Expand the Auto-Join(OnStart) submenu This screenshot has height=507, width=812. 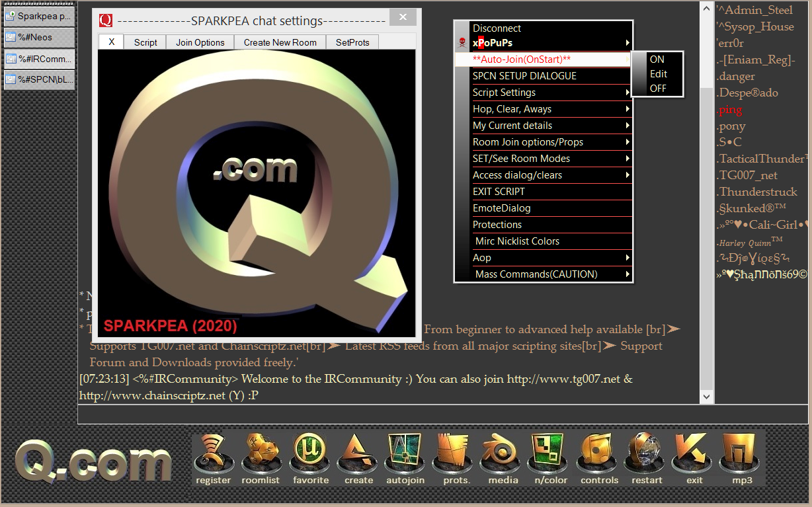tap(544, 59)
